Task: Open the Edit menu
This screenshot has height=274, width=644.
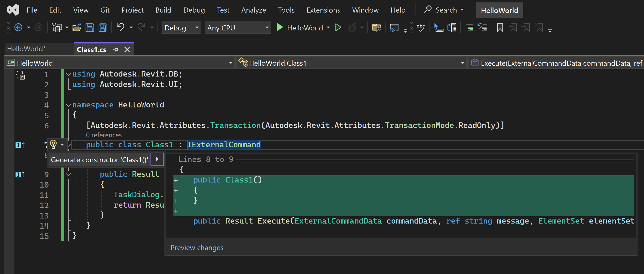Action: [55, 10]
